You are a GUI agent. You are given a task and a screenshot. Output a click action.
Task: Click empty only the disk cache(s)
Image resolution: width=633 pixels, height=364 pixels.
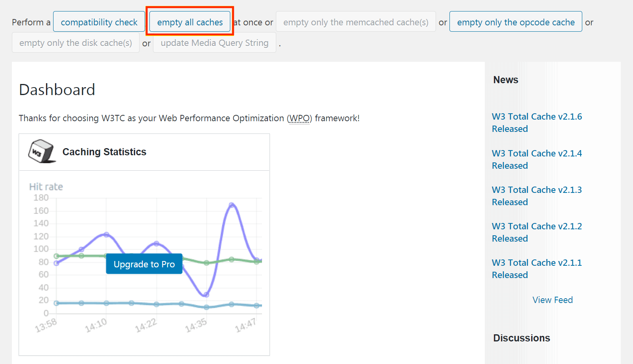click(x=76, y=43)
